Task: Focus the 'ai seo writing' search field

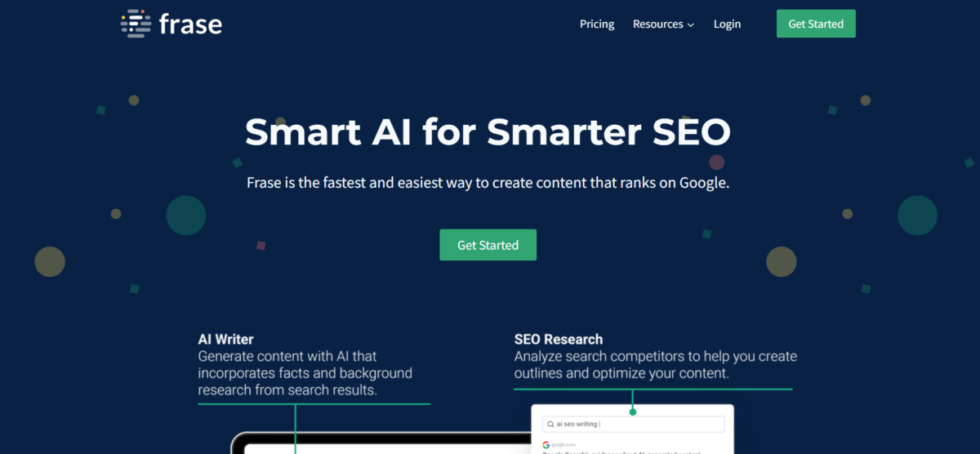Action: tap(633, 425)
